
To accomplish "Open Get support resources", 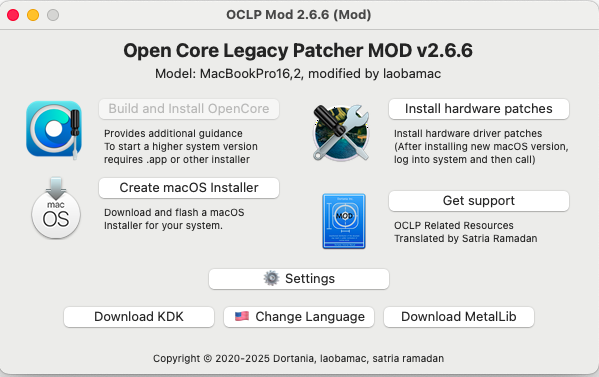I will 479,201.
